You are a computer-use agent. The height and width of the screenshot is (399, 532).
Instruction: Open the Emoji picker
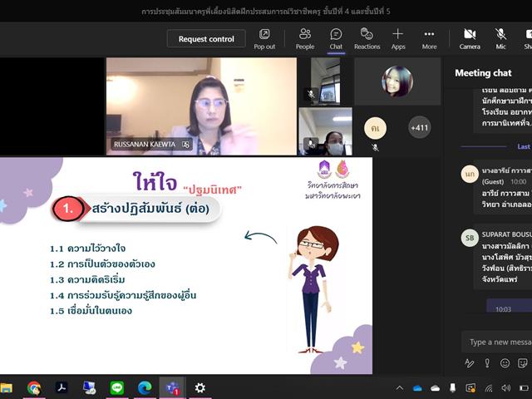tap(505, 363)
